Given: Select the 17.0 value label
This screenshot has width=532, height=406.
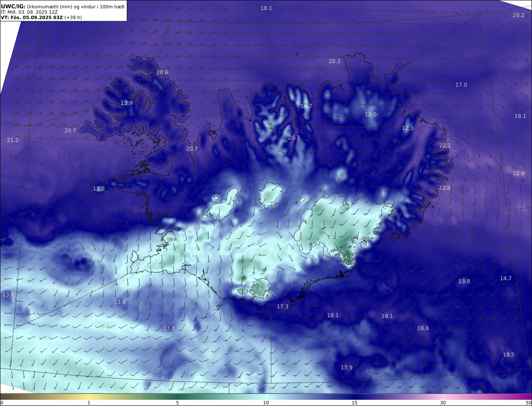Looking at the screenshot, I should coord(461,85).
